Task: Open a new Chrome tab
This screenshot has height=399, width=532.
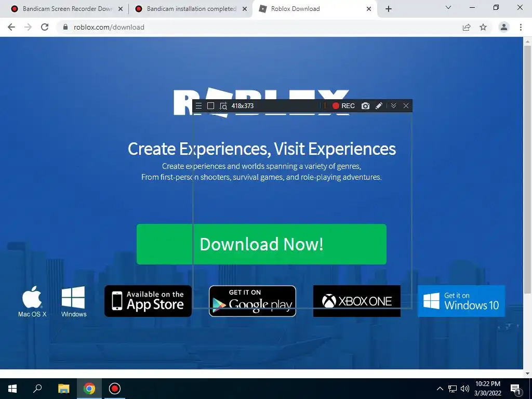Action: [389, 9]
